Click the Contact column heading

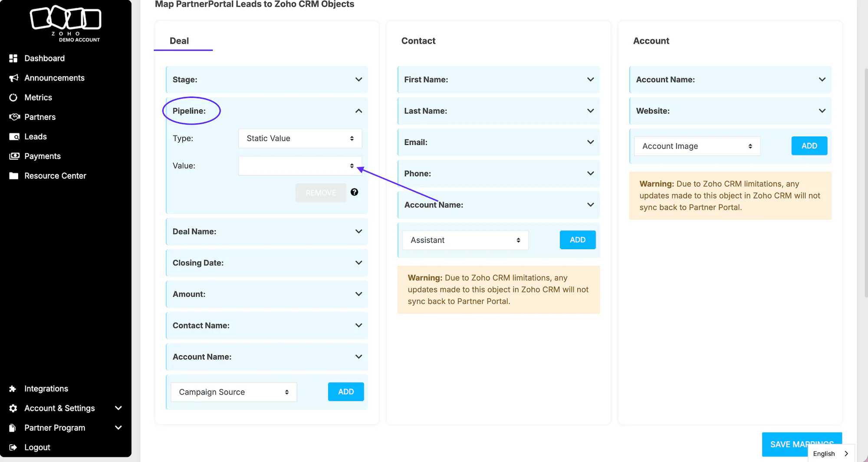(x=418, y=41)
